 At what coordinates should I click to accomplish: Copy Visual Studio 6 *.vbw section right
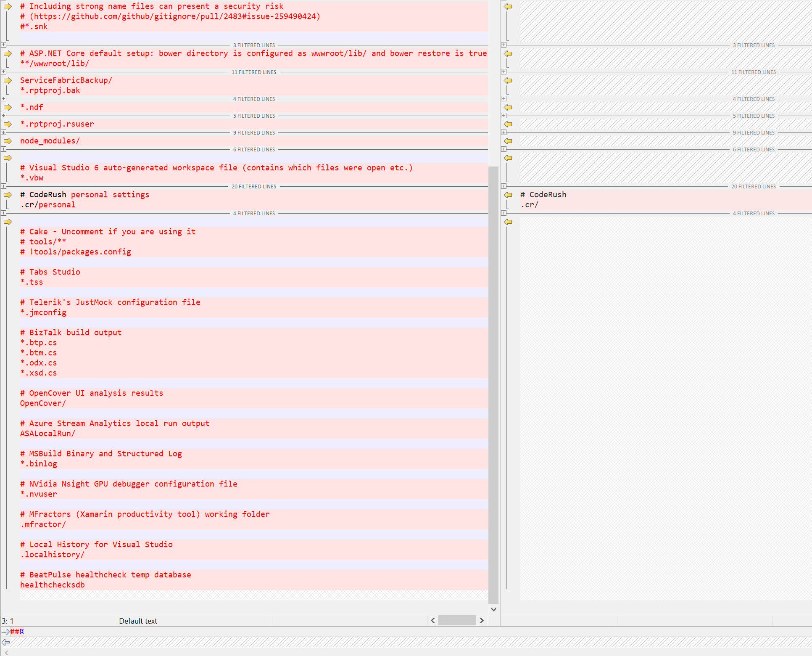tap(8, 158)
